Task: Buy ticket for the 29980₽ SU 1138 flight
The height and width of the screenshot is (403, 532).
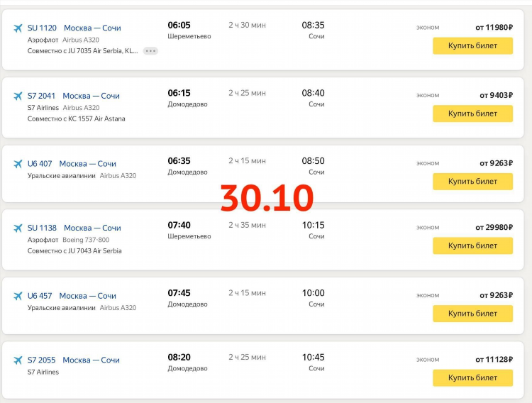Action: click(472, 245)
